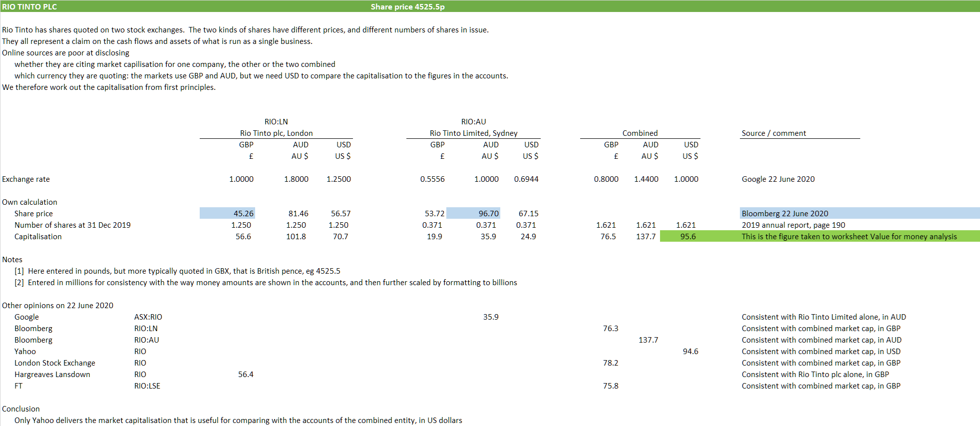980x426 pixels.
Task: Select capitalisation value 70.7
Action: pyautogui.click(x=340, y=236)
